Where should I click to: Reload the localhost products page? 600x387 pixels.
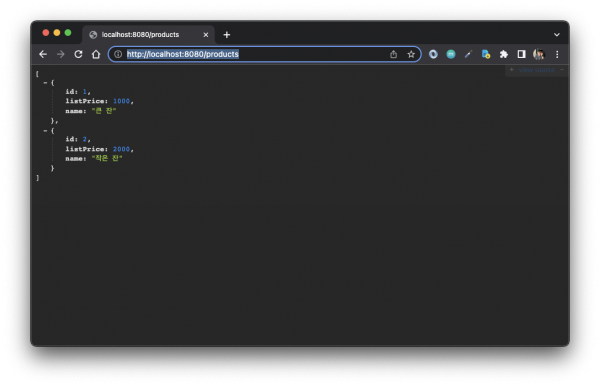[78, 54]
